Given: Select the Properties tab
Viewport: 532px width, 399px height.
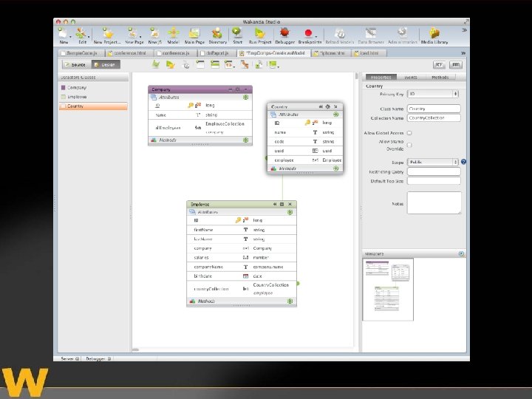Looking at the screenshot, I should (381, 78).
